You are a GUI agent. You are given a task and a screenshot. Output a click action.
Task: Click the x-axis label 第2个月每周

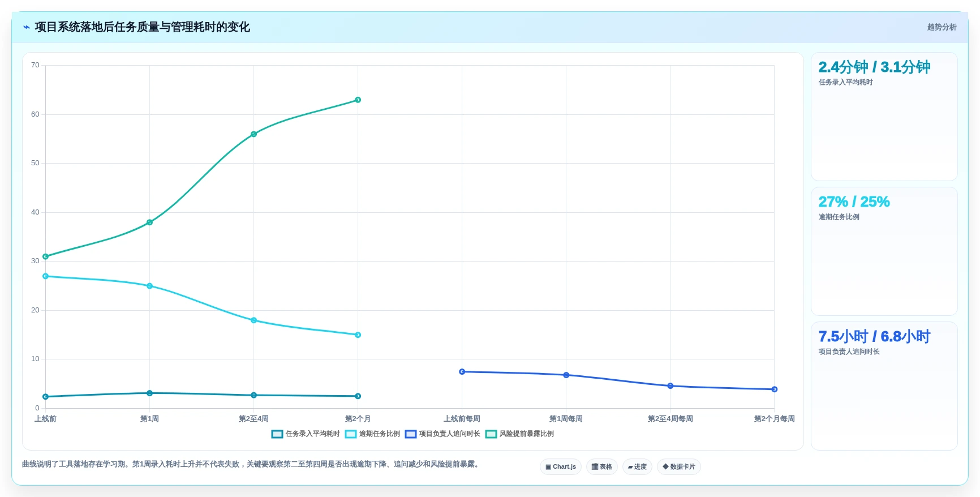(x=774, y=419)
